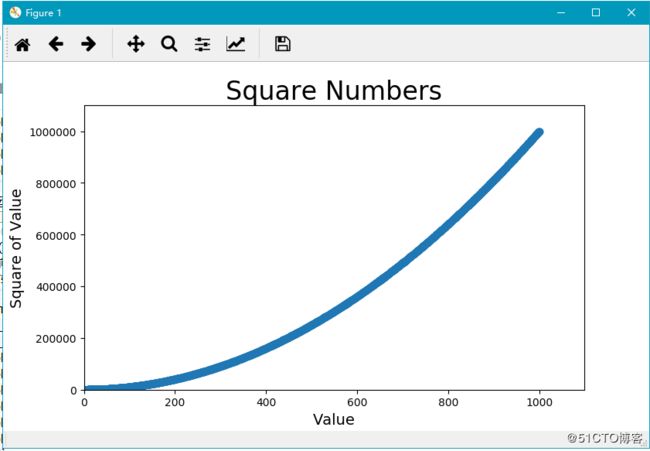
Task: Save the figure with floppy disk icon
Action: pos(283,44)
